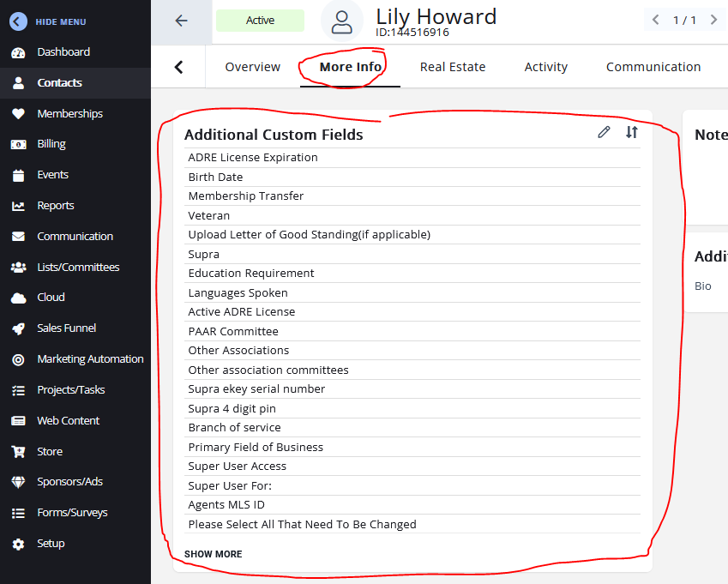
Task: Open the Activity tab
Action: coord(546,67)
